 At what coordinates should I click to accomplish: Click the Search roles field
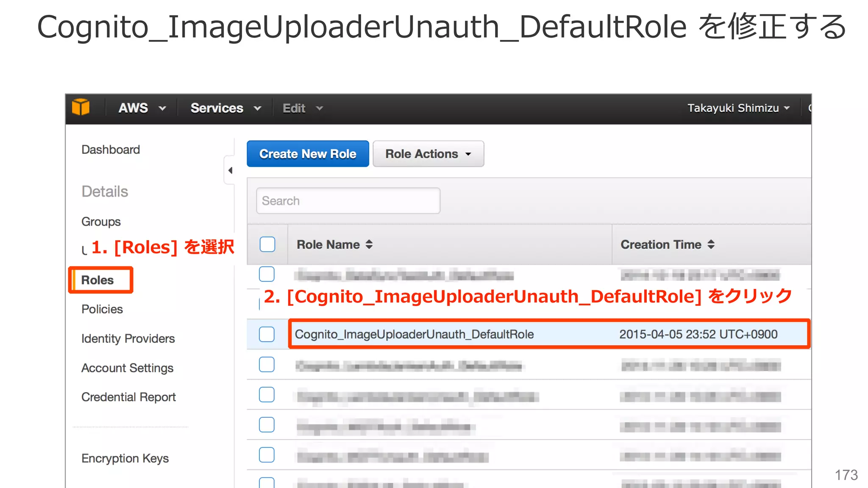[348, 201]
